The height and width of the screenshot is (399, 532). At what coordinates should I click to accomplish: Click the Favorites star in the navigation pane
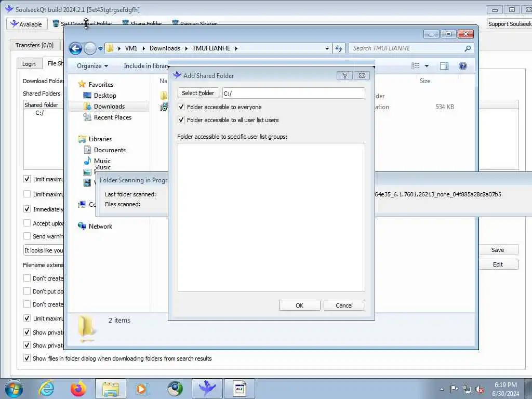coord(82,84)
